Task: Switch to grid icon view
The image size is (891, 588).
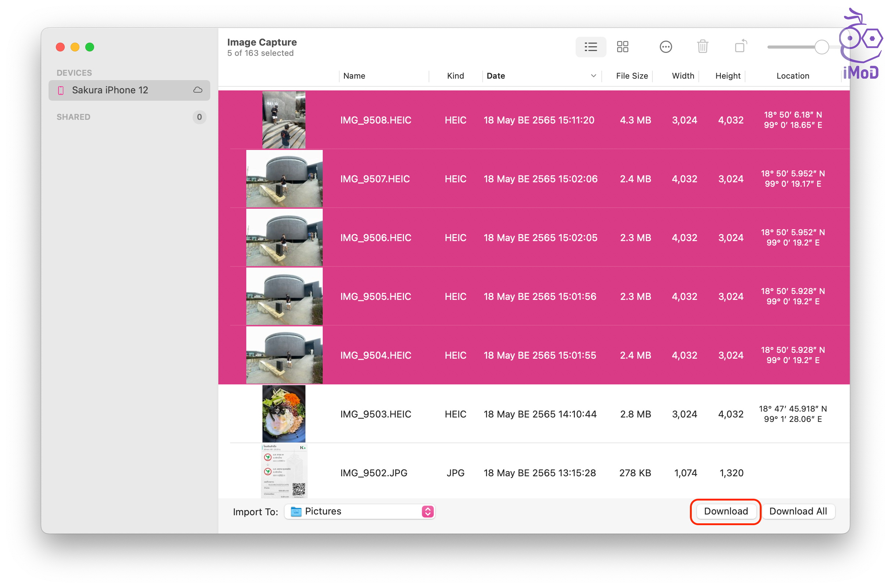Action: pos(622,47)
